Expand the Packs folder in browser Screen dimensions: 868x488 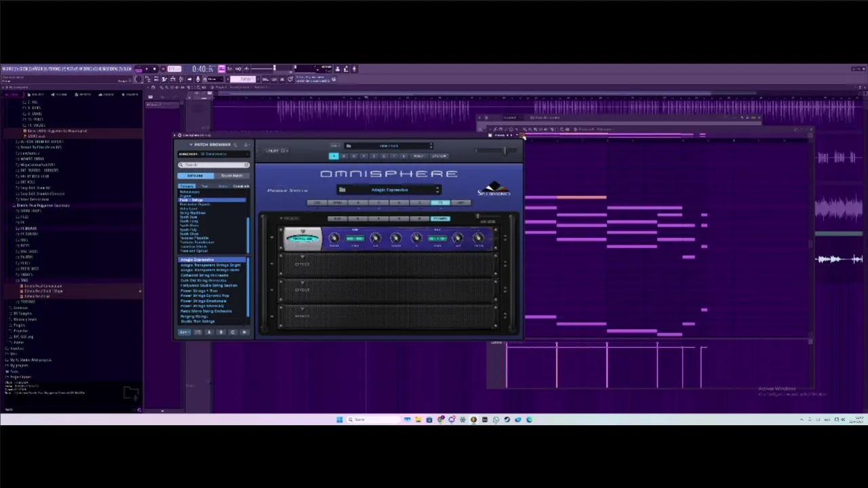tap(14, 371)
